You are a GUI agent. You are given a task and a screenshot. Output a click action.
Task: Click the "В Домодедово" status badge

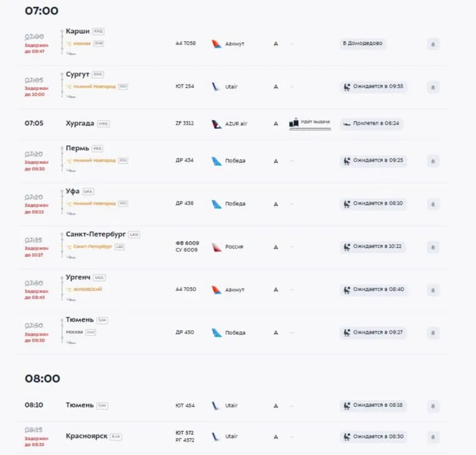coord(362,44)
